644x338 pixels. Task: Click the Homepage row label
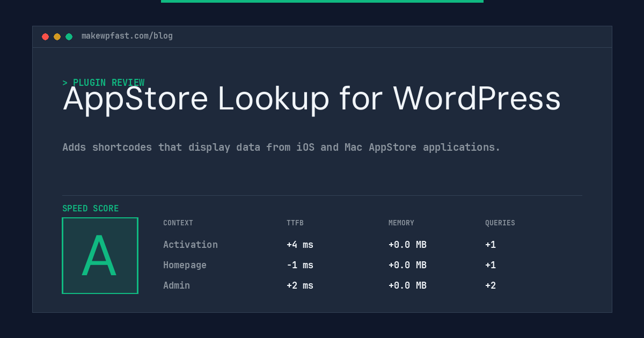tap(185, 265)
